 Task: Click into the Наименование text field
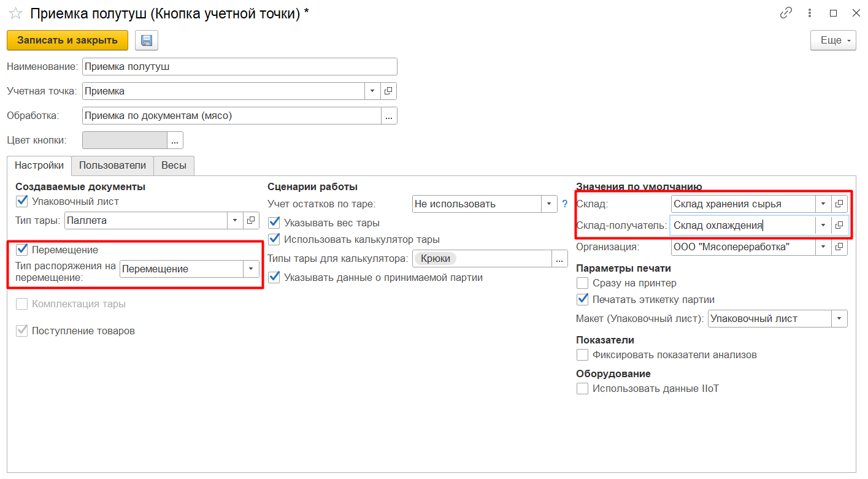point(239,66)
